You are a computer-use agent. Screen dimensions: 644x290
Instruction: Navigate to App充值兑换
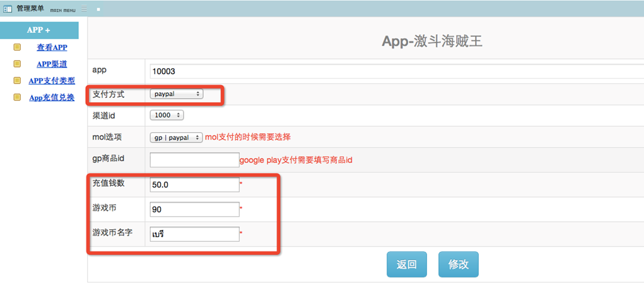52,97
